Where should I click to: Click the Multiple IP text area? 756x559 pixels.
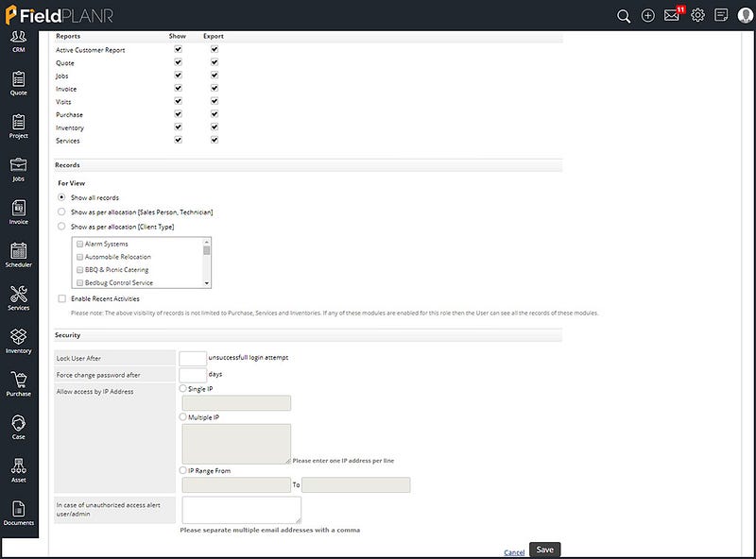[236, 444]
